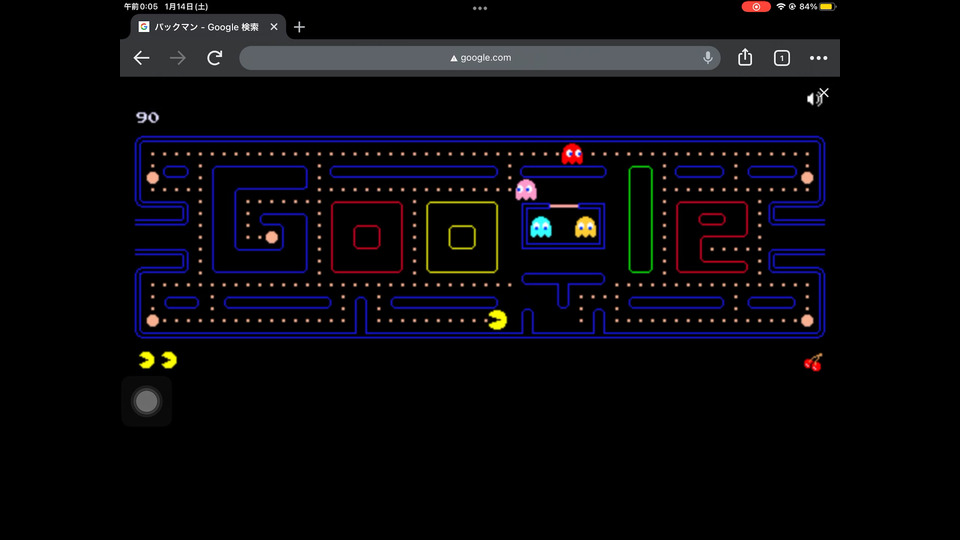Viewport: 960px width, 540px height.
Task: Go back using the browser back arrow
Action: coord(141,58)
